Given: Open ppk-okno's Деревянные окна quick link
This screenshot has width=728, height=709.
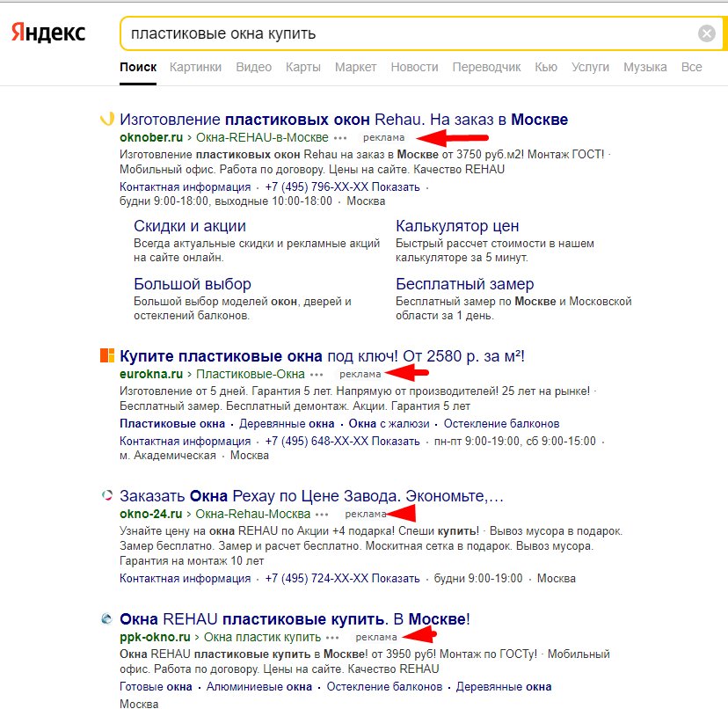Looking at the screenshot, I should click(x=504, y=687).
